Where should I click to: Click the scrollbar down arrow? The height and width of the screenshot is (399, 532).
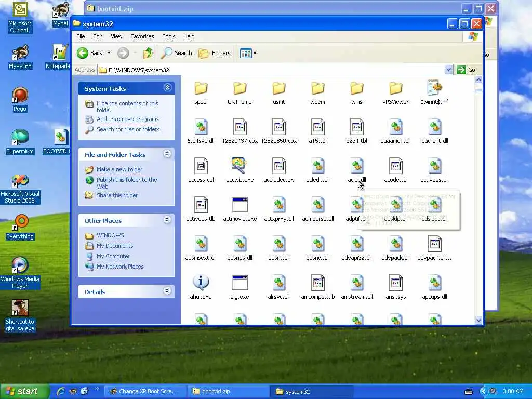pos(478,320)
